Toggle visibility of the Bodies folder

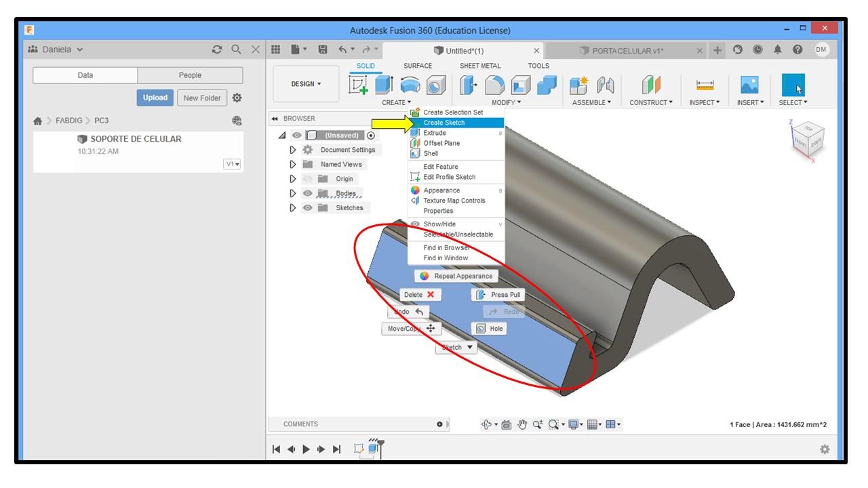click(307, 194)
